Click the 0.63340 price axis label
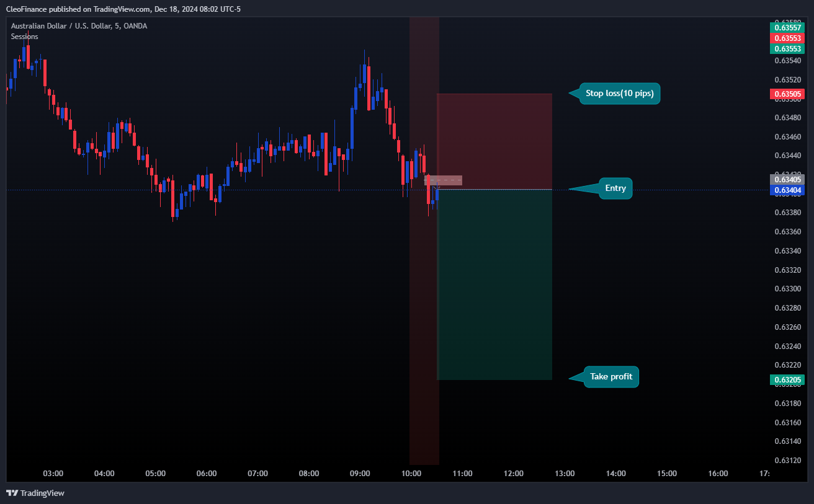 (787, 251)
